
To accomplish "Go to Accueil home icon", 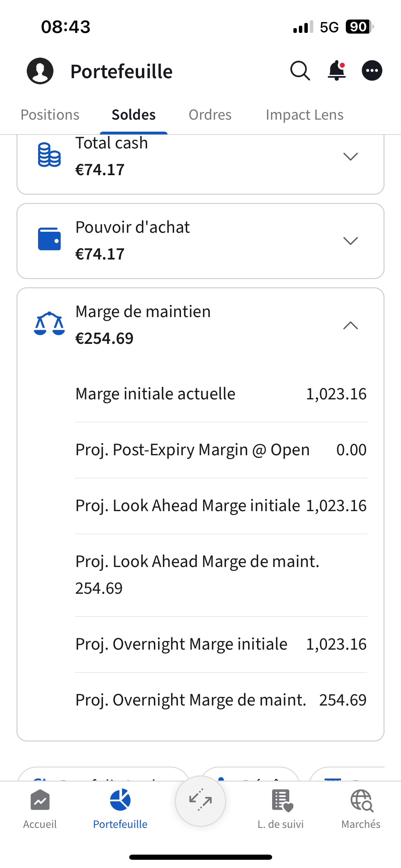I will tap(40, 800).
